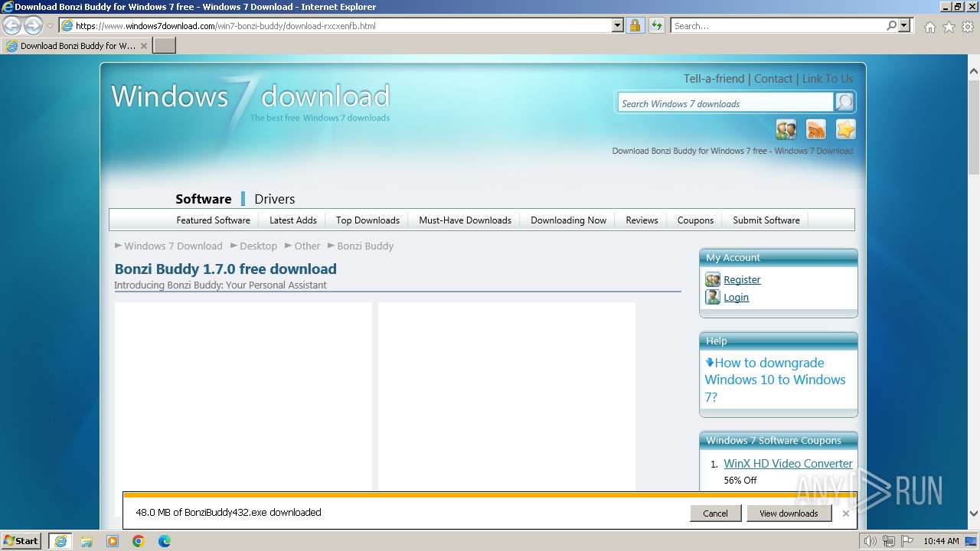Image resolution: width=980 pixels, height=551 pixels.
Task: Click the Other breadcrumb
Action: click(x=307, y=246)
